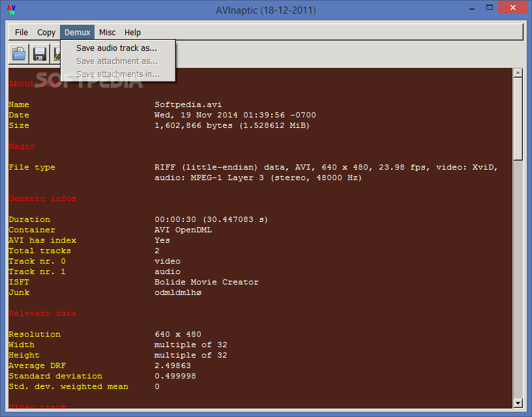Choose disabled Save attachment as... entry

(118, 61)
